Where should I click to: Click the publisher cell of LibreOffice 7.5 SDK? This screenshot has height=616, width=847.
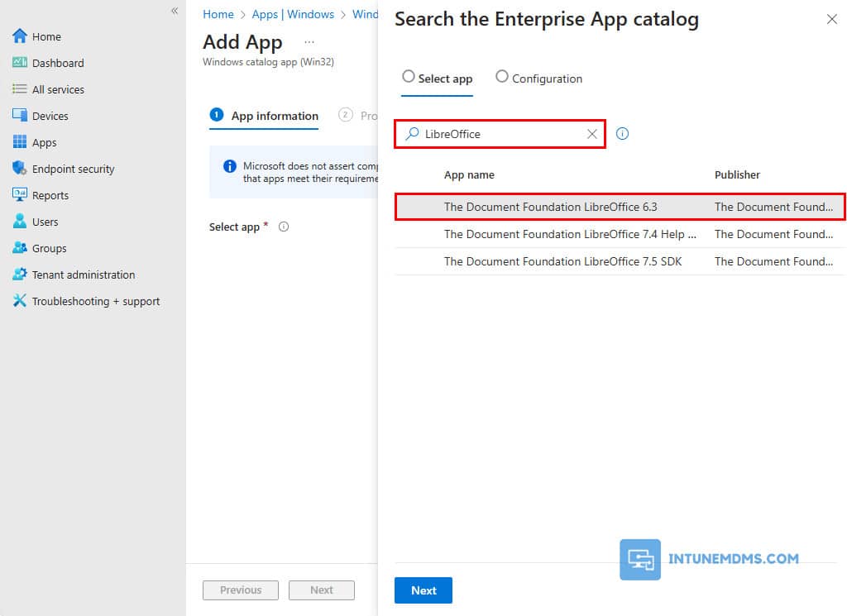[x=773, y=261]
